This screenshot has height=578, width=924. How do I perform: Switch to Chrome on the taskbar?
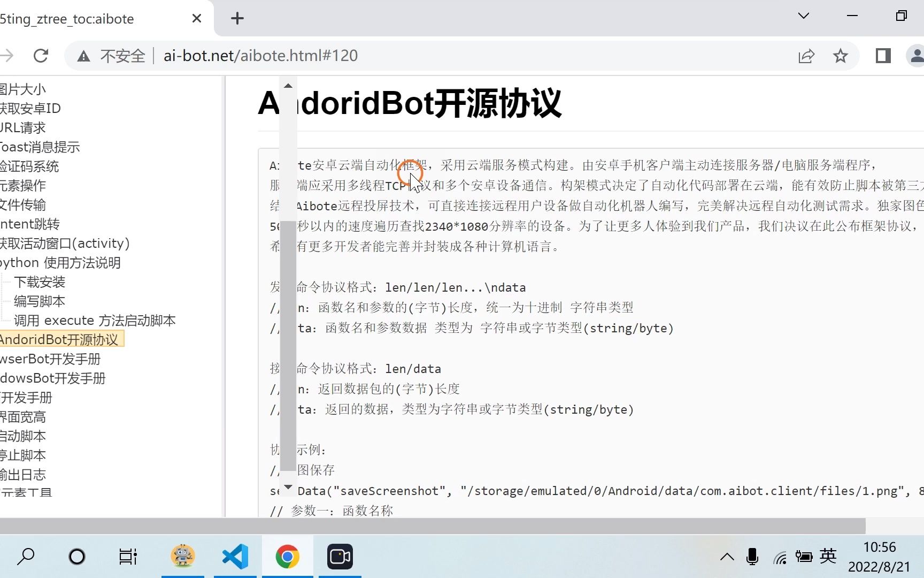tap(287, 557)
